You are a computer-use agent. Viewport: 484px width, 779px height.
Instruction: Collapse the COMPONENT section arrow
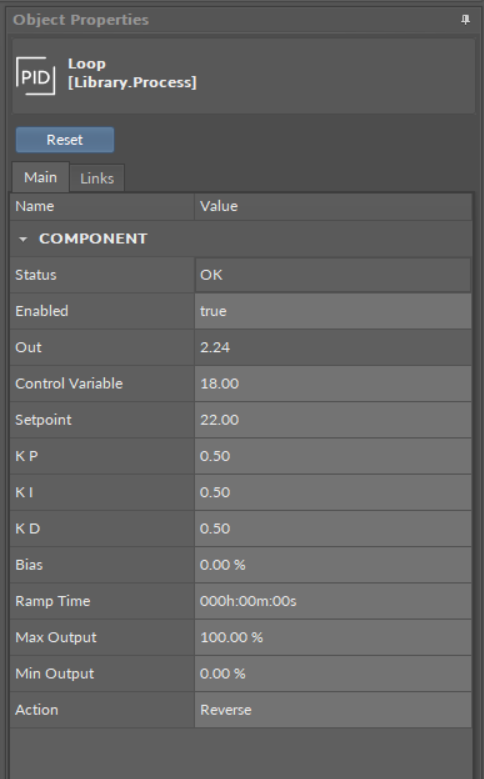(23, 239)
